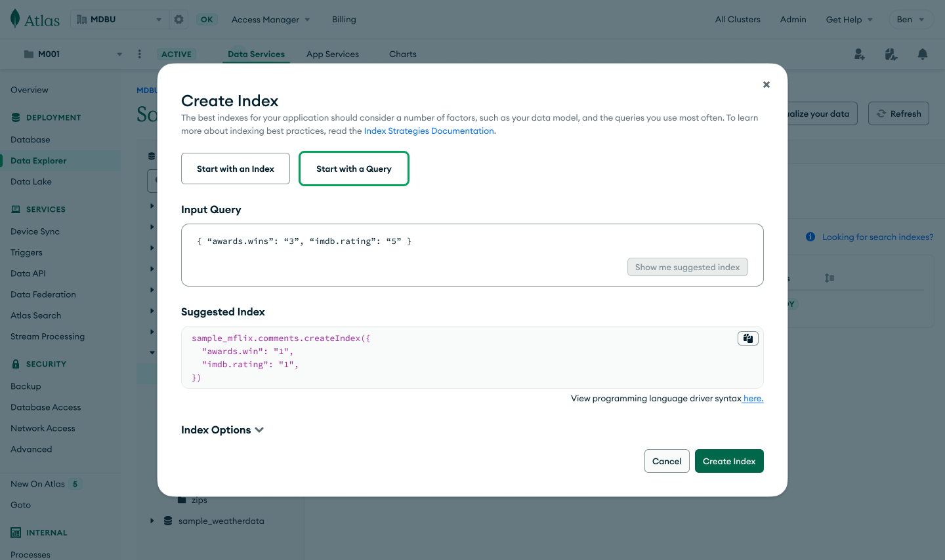Open Triggers in the sidebar
The height and width of the screenshot is (560, 945).
(x=26, y=252)
